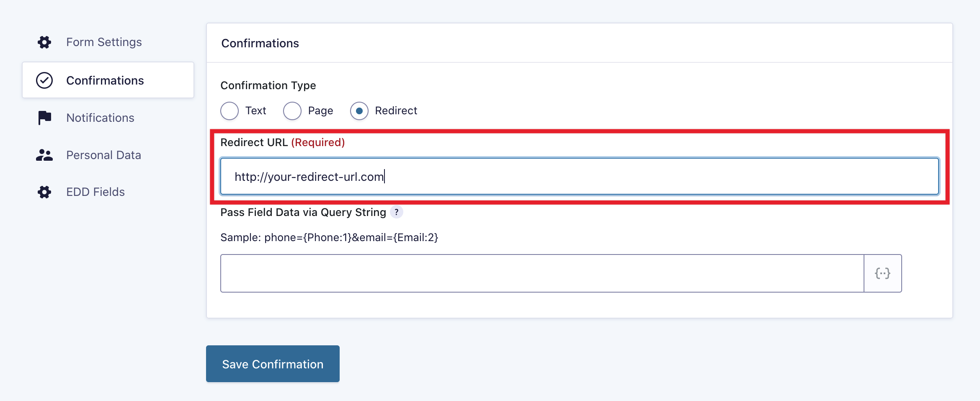Click the Personal Data people icon
This screenshot has width=980, height=401.
point(44,155)
